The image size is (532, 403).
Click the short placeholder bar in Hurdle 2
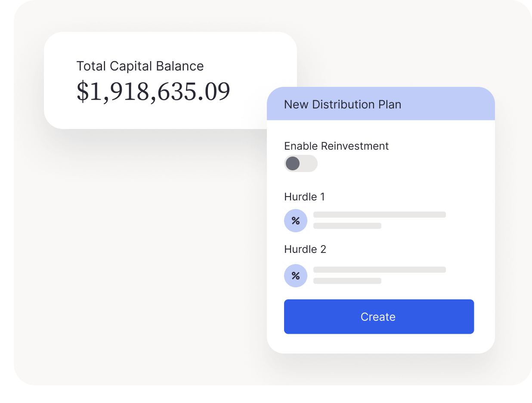(347, 281)
